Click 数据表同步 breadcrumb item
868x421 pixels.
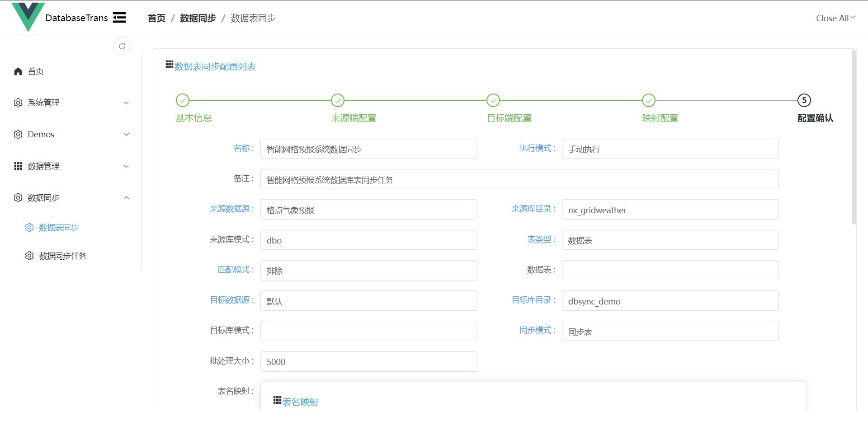(x=253, y=18)
